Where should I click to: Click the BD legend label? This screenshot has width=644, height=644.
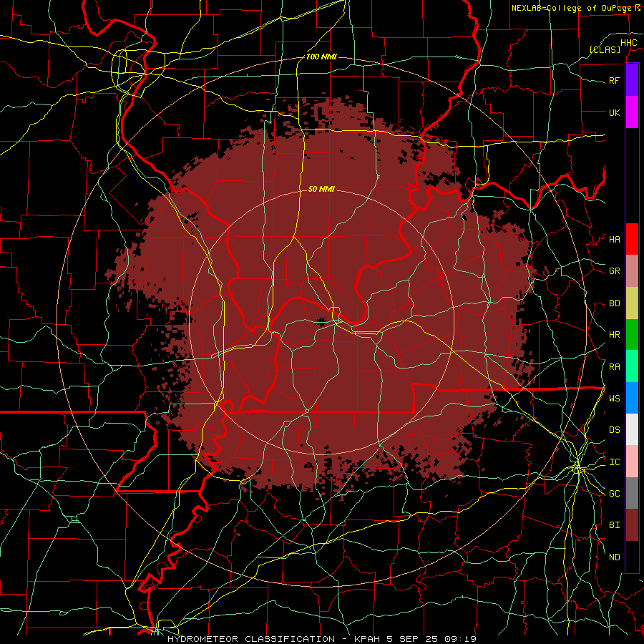(x=614, y=303)
